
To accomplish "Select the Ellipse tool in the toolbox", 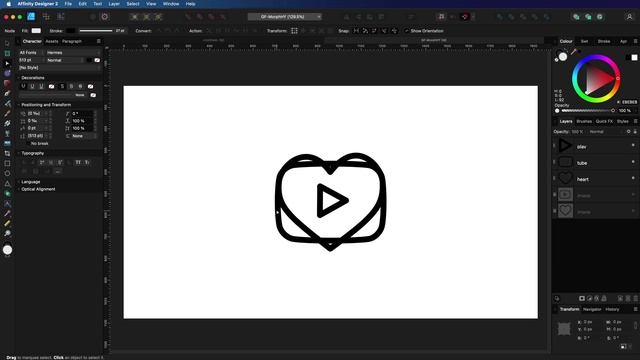I will pos(7,173).
